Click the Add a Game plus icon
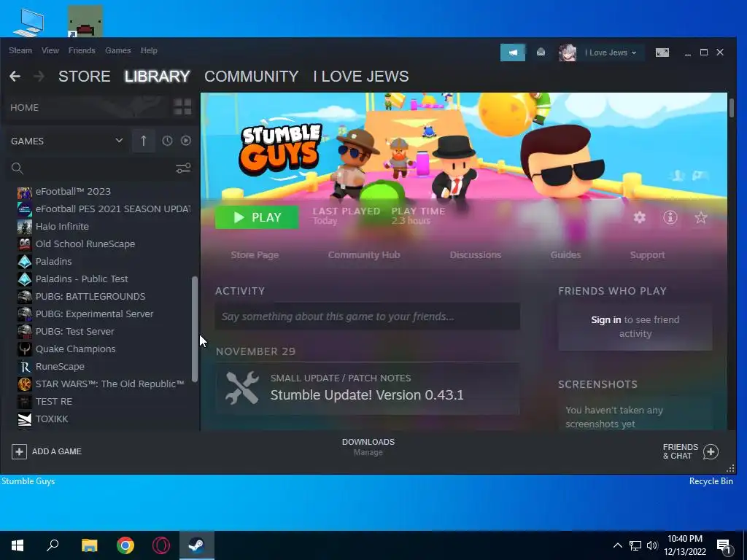The image size is (747, 560). point(19,451)
